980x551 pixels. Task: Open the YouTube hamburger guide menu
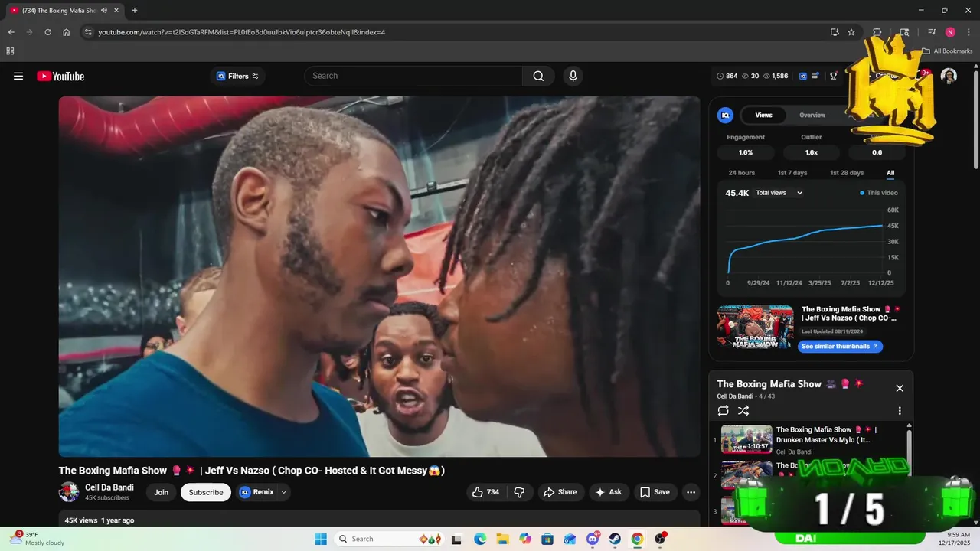tap(18, 76)
